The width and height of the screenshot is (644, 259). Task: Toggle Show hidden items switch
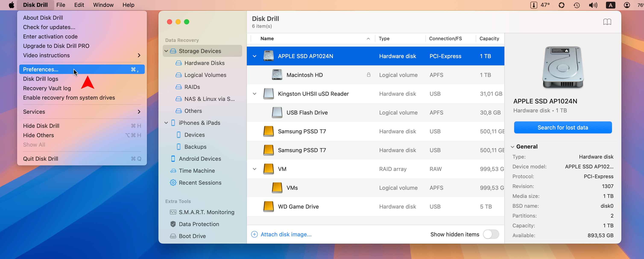point(491,234)
